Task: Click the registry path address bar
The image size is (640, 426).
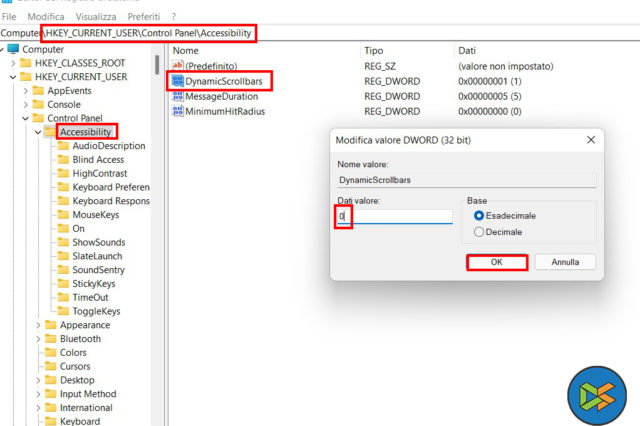Action: pos(320,33)
